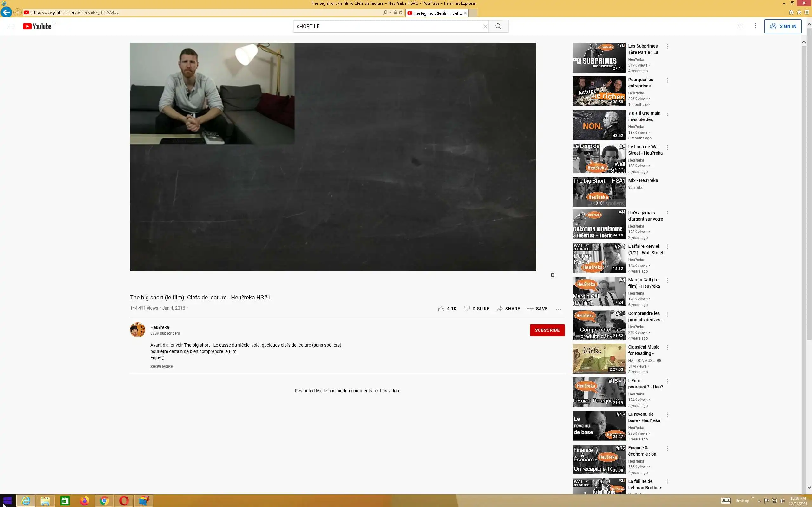Viewport: 812px width, 507px height.
Task: Click the thumbs-up like icon
Action: pos(441,309)
